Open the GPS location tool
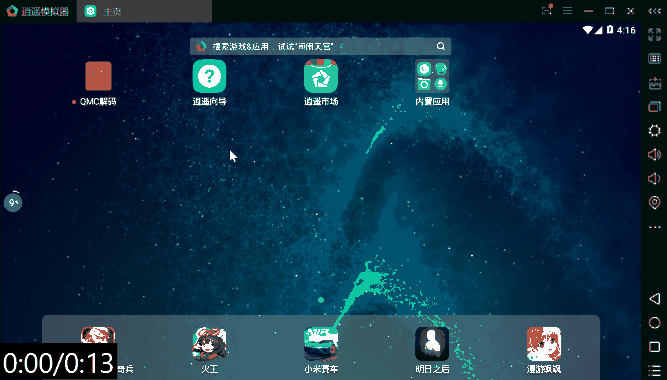Screen dimensions: 667x380 tap(654, 203)
